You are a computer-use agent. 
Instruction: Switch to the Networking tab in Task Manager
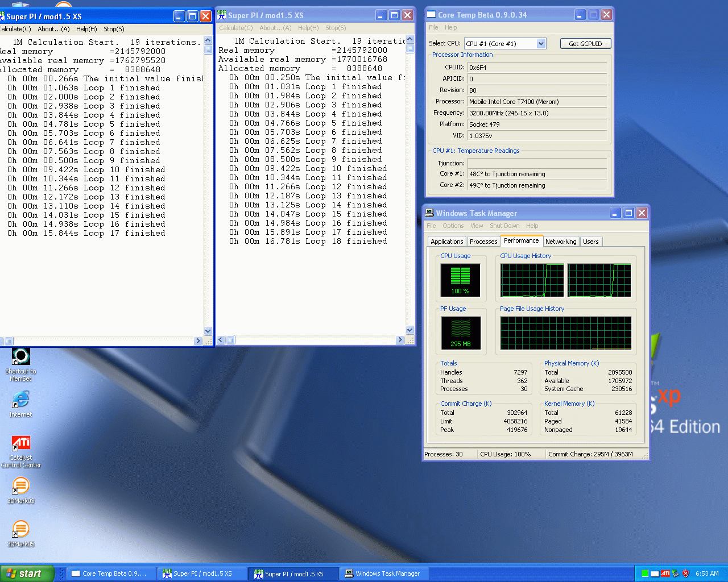[561, 241]
